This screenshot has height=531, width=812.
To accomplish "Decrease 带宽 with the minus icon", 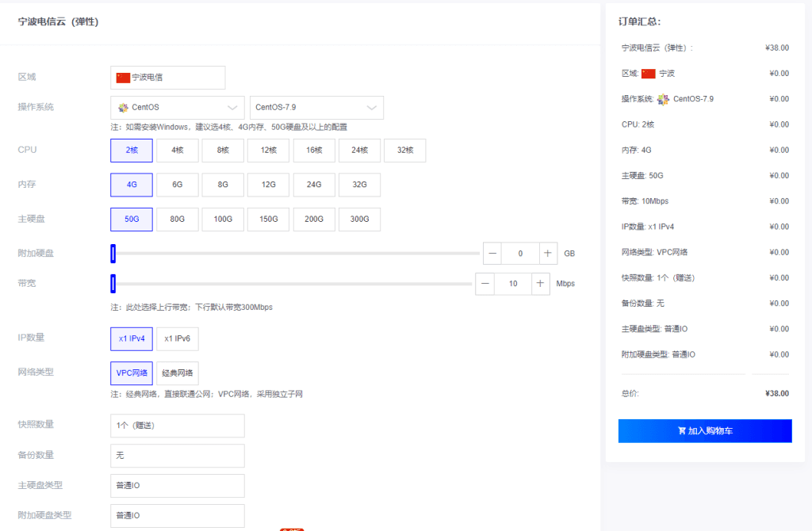I will 485,283.
